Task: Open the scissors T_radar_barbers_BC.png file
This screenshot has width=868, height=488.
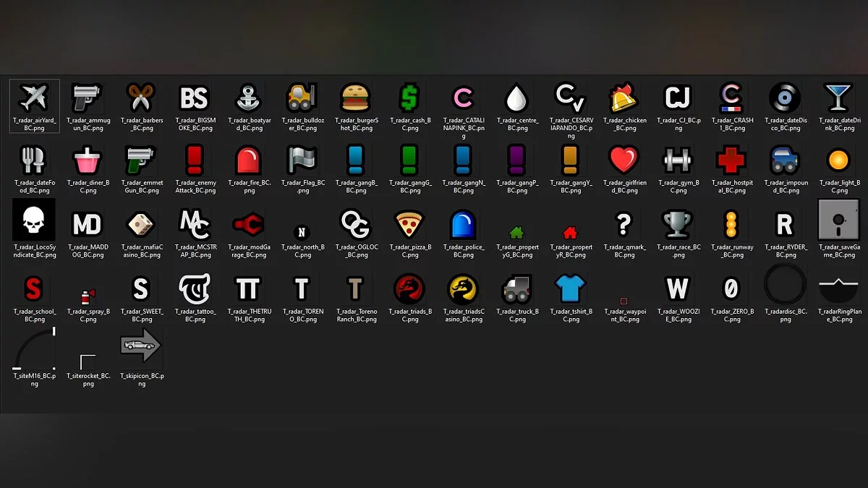Action: pyautogui.click(x=141, y=97)
